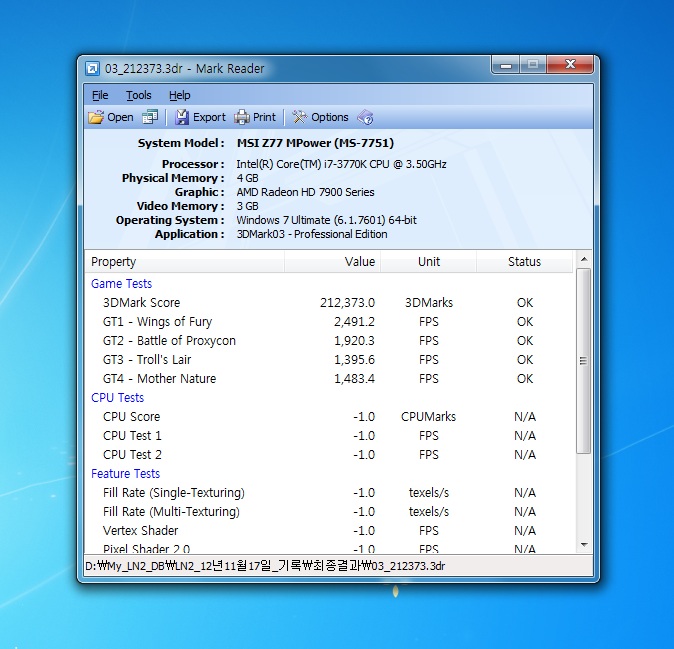The width and height of the screenshot is (674, 649).
Task: Sort by the Status column header
Action: point(524,261)
